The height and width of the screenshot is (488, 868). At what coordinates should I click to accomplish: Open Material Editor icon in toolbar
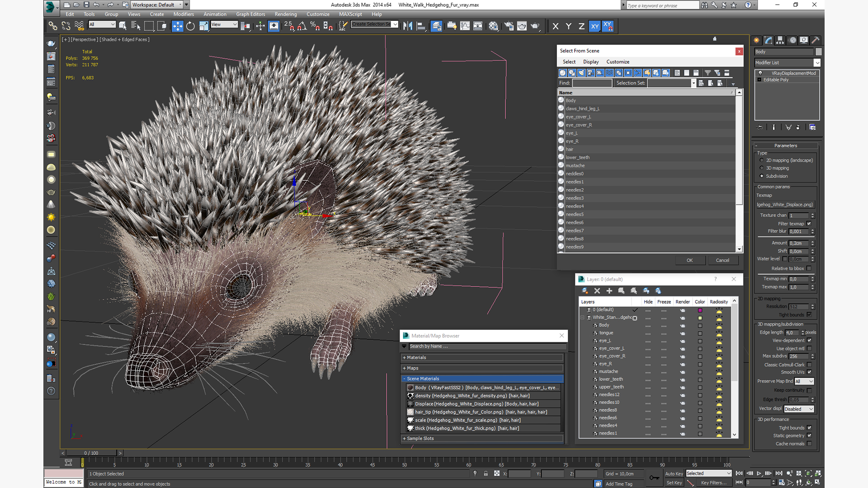tap(493, 26)
